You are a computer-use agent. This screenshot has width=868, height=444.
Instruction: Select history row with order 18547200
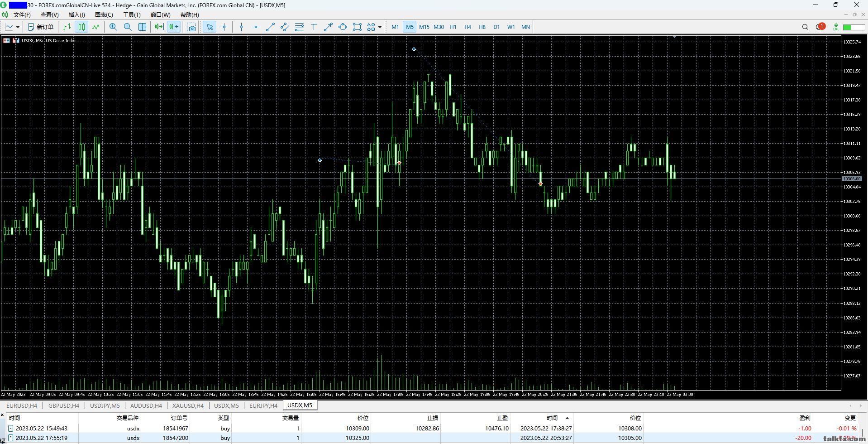tap(434, 438)
